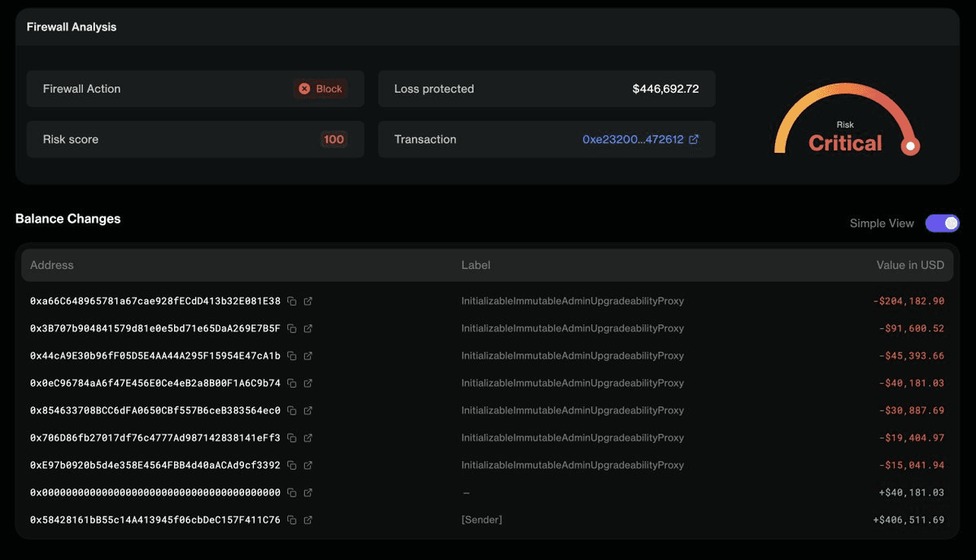Screen dimensions: 976x560
Task: Select the +$406,511.69 value
Action: (x=908, y=520)
